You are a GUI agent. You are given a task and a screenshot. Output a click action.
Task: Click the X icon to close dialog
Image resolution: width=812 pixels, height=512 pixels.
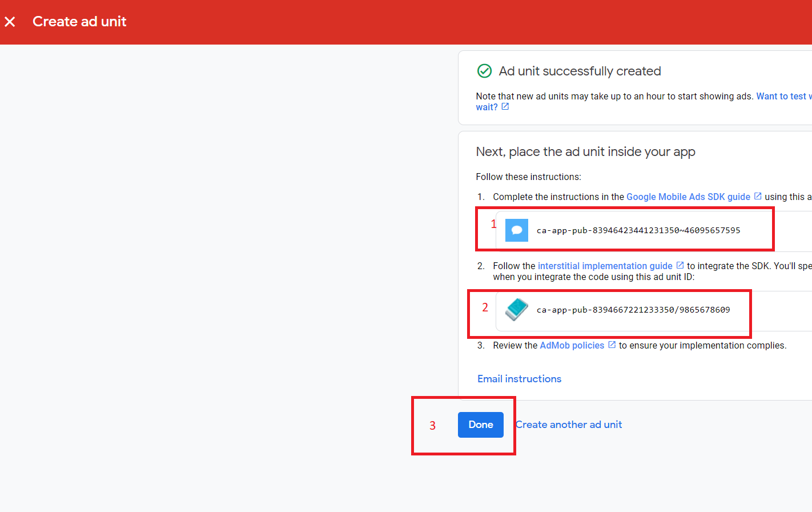pyautogui.click(x=10, y=21)
